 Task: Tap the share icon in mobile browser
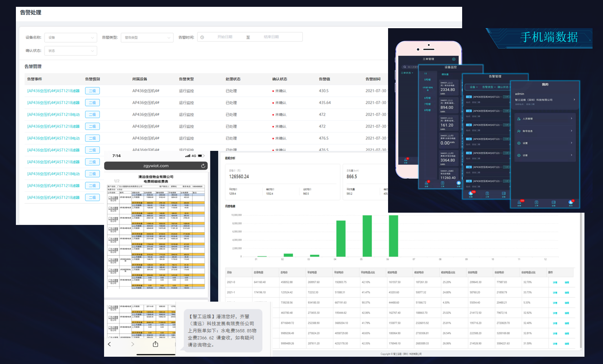tap(155, 344)
